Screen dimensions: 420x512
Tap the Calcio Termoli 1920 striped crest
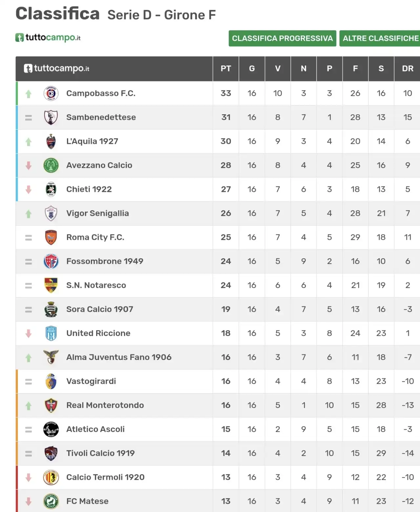coord(51,477)
